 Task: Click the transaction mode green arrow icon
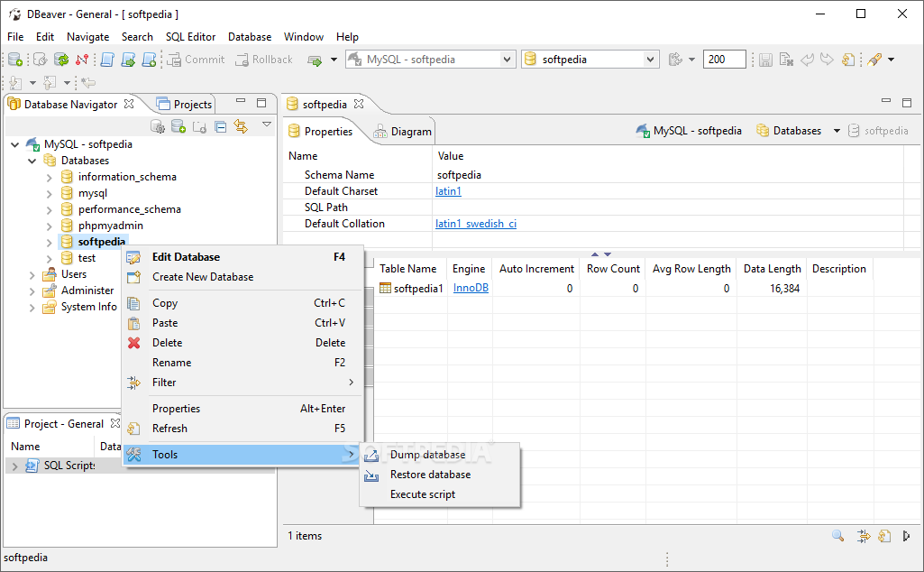pyautogui.click(x=316, y=60)
